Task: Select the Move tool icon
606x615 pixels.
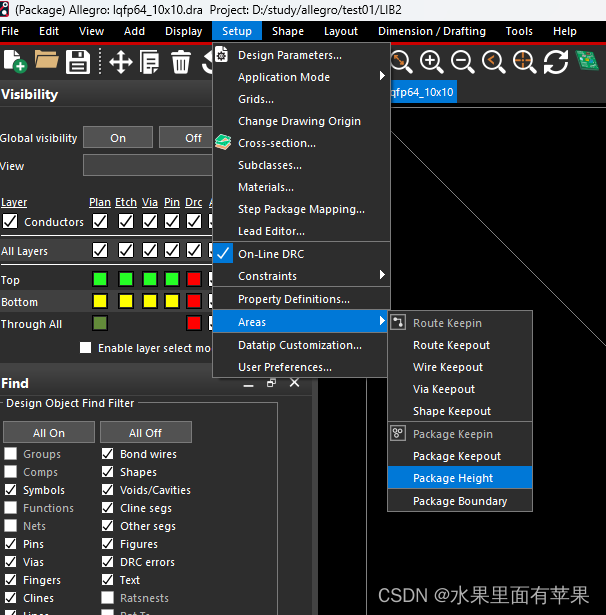Action: click(121, 63)
